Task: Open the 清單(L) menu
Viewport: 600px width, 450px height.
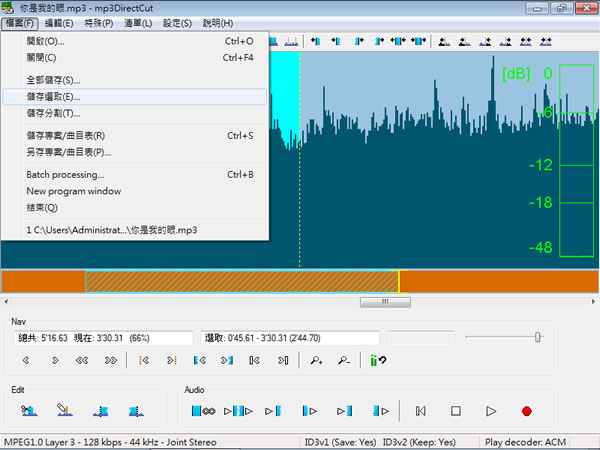Action: point(138,23)
